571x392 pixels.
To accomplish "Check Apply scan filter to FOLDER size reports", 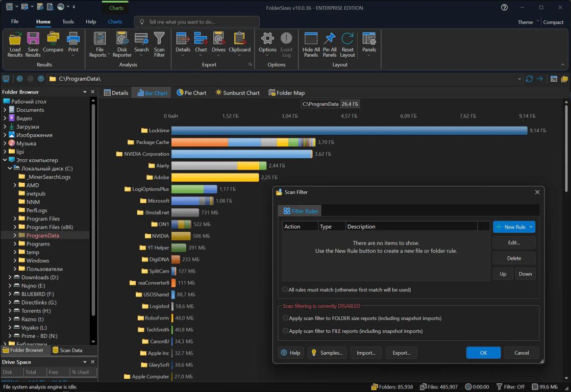I will [x=286, y=318].
